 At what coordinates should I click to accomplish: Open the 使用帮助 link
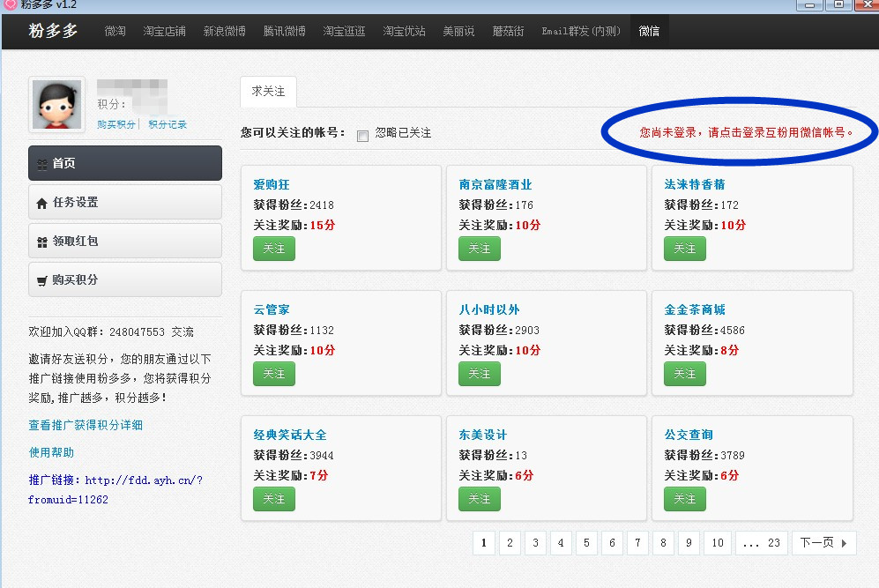coord(51,453)
